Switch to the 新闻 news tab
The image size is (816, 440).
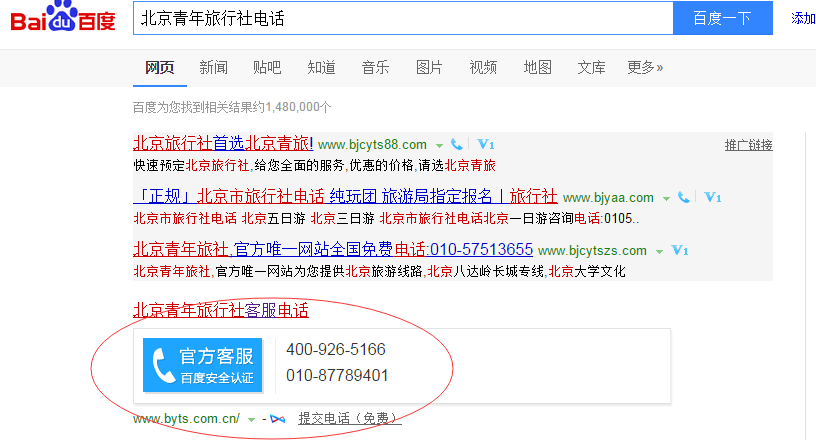pos(213,67)
